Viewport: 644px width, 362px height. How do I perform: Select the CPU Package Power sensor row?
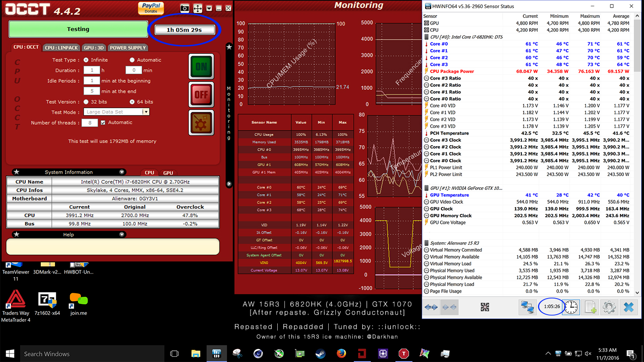[x=528, y=72]
